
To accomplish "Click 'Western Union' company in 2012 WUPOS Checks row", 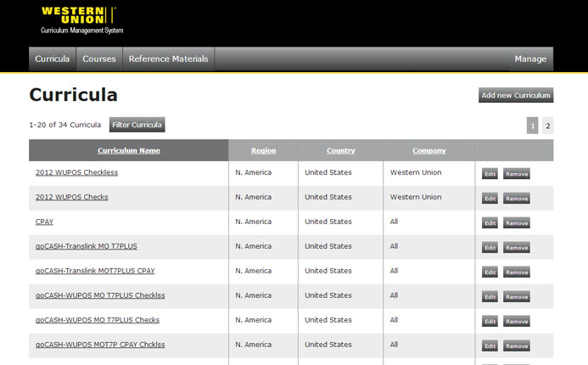I will click(416, 197).
